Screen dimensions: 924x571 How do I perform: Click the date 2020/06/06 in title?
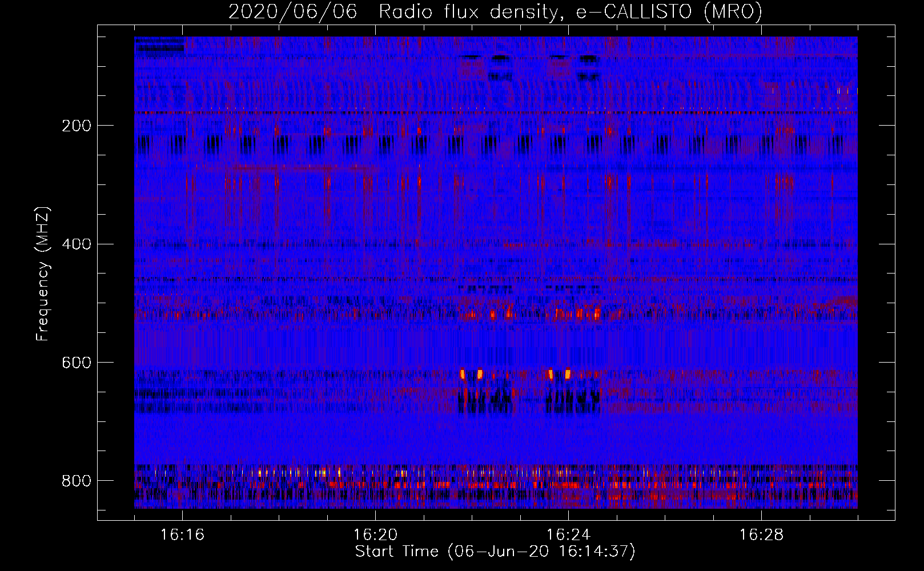tap(292, 11)
